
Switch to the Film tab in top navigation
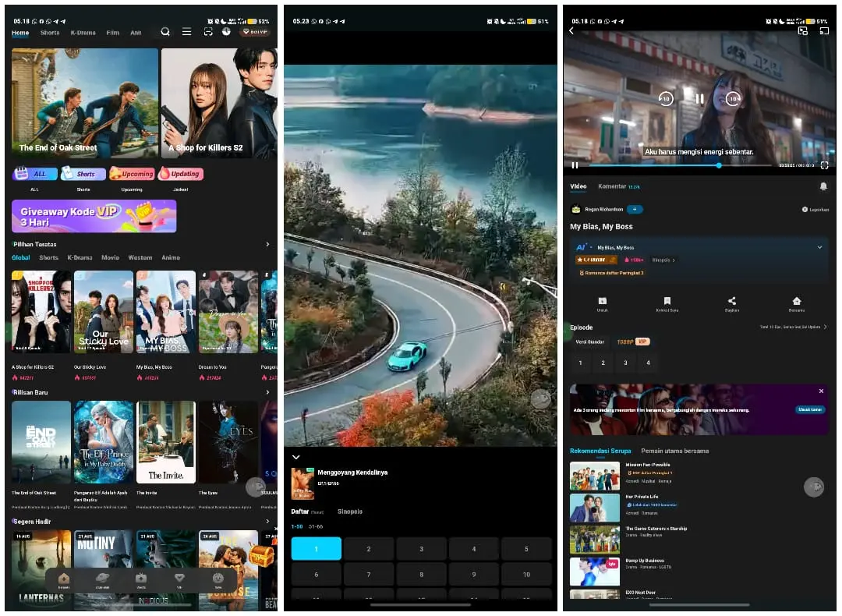113,33
